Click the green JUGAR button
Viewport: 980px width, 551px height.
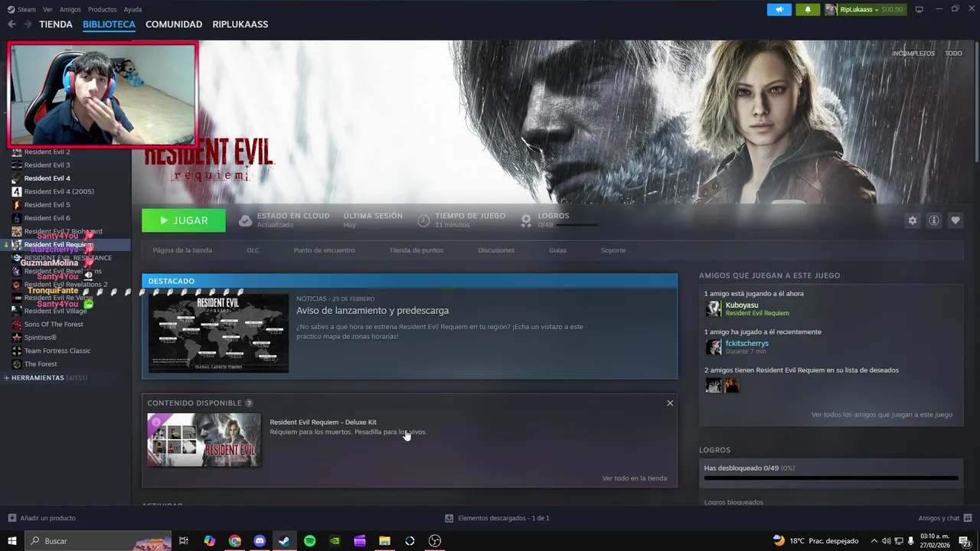point(184,220)
